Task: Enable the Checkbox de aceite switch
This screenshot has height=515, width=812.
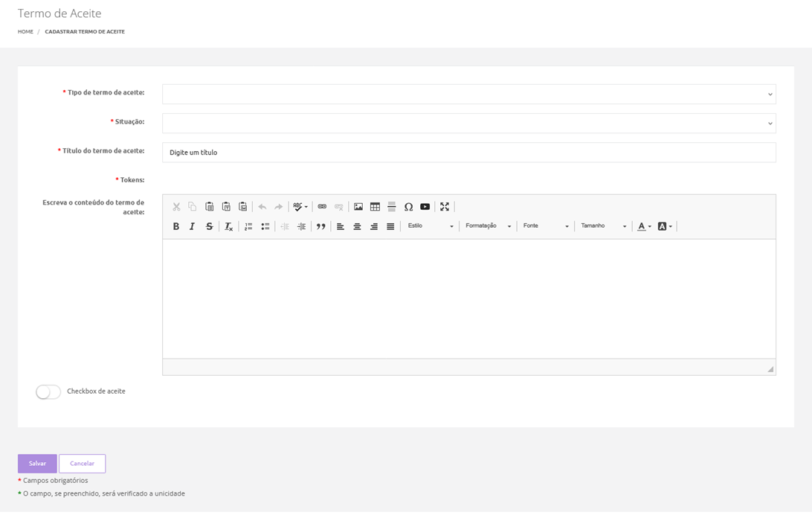Action: 48,392
